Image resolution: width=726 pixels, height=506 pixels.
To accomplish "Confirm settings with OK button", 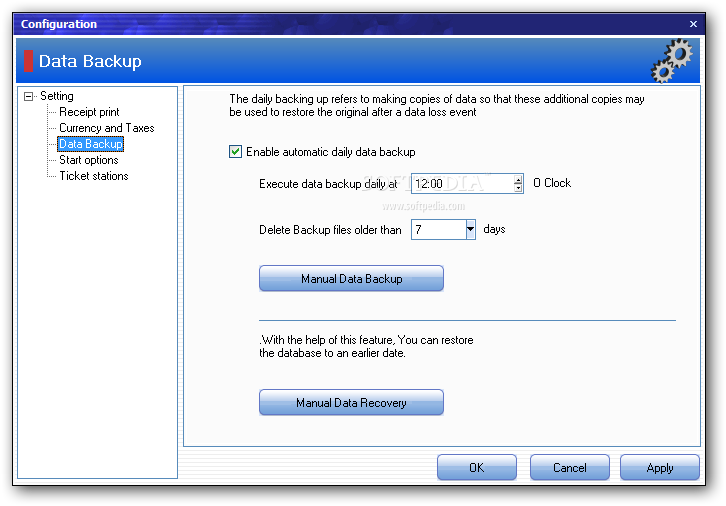I will point(477,467).
